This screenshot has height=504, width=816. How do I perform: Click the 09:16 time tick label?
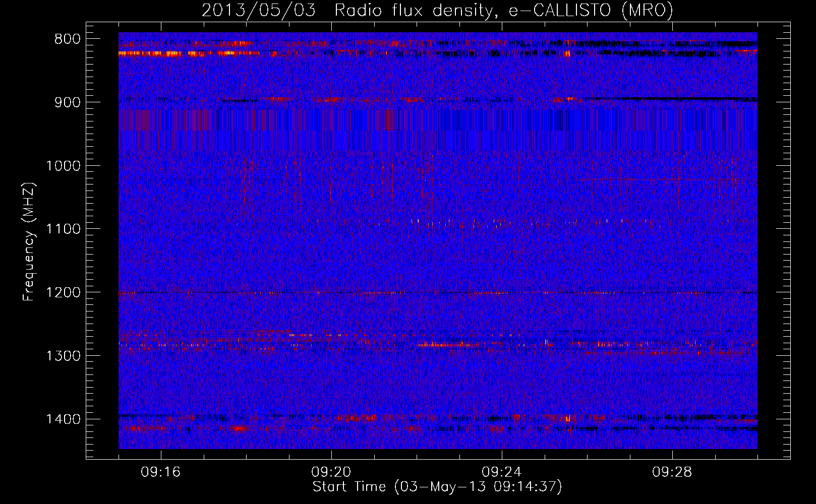click(161, 472)
